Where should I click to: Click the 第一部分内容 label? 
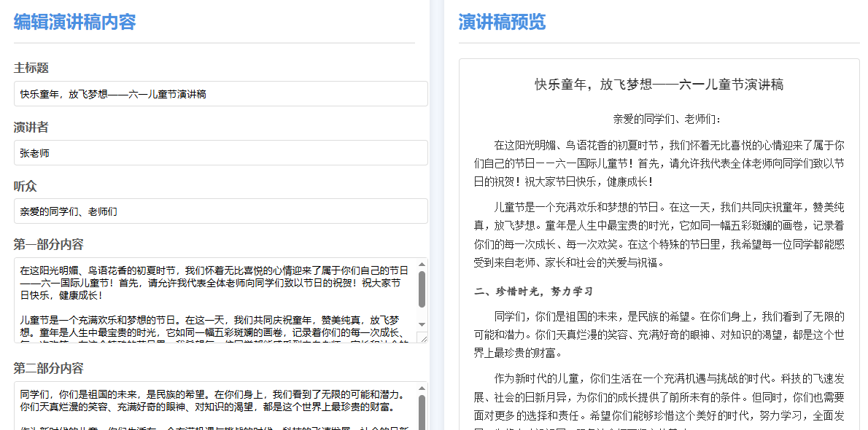click(x=49, y=244)
